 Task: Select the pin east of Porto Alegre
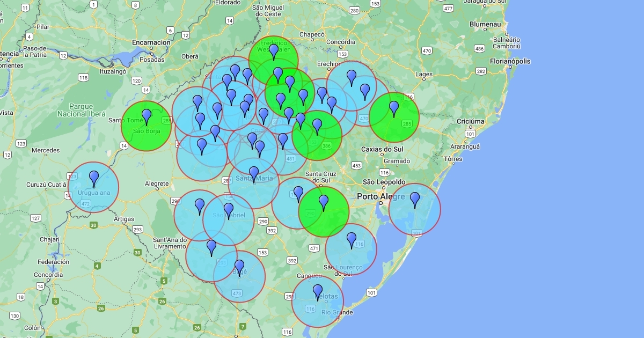click(415, 200)
